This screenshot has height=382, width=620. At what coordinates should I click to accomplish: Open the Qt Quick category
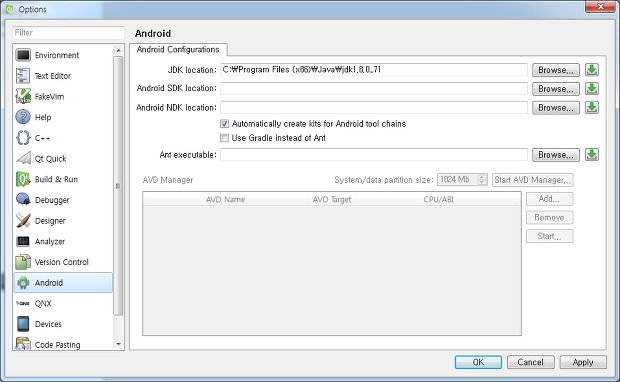coord(63,159)
